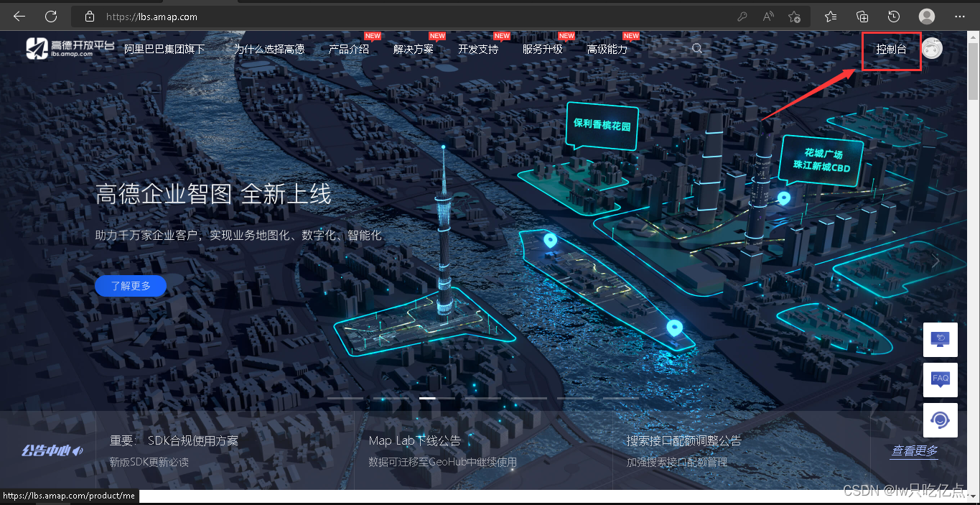980x505 pixels.
Task: Open browser History clock icon
Action: coord(894,17)
